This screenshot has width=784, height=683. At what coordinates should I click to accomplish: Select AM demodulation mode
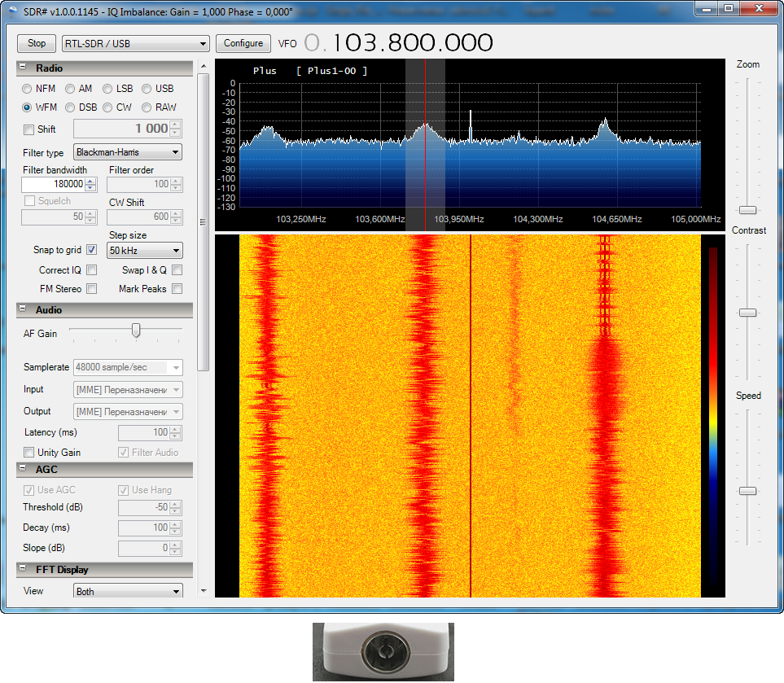pyautogui.click(x=70, y=89)
